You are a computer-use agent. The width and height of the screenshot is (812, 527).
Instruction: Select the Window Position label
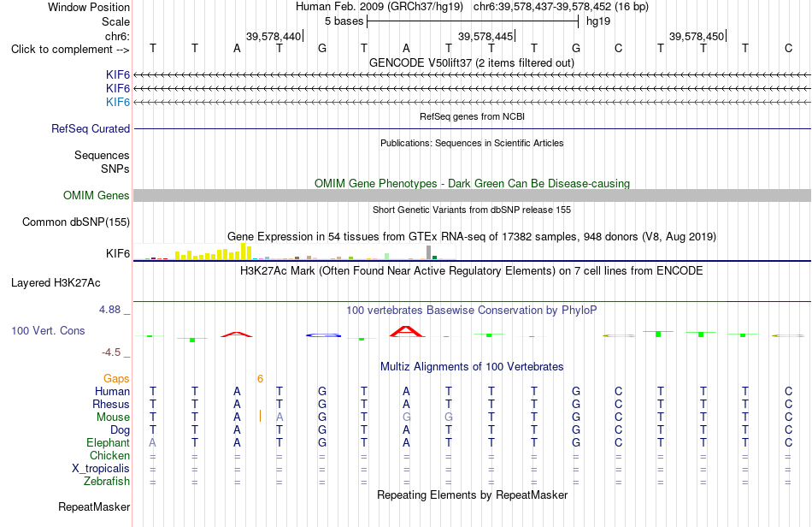pyautogui.click(x=89, y=7)
